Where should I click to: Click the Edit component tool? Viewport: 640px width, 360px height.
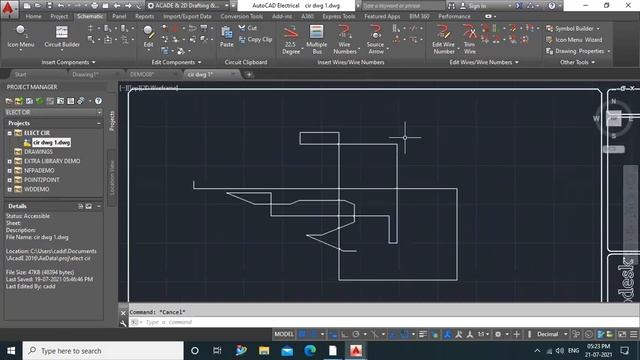tap(149, 37)
